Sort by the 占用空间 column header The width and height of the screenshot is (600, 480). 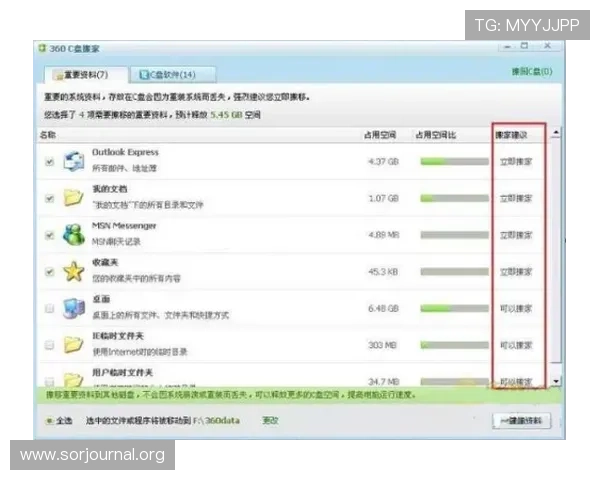tap(380, 135)
